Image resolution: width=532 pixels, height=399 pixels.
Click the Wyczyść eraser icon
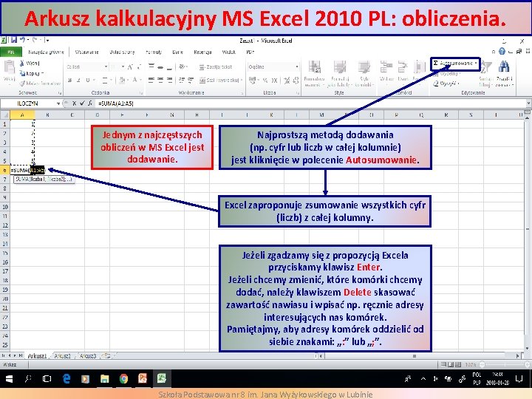[436, 83]
